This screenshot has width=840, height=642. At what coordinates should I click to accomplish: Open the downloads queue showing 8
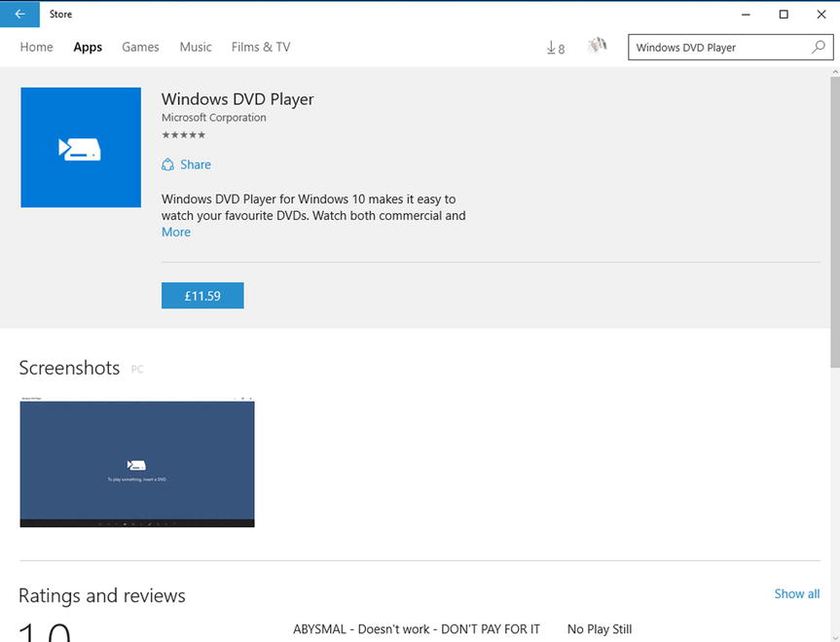555,49
